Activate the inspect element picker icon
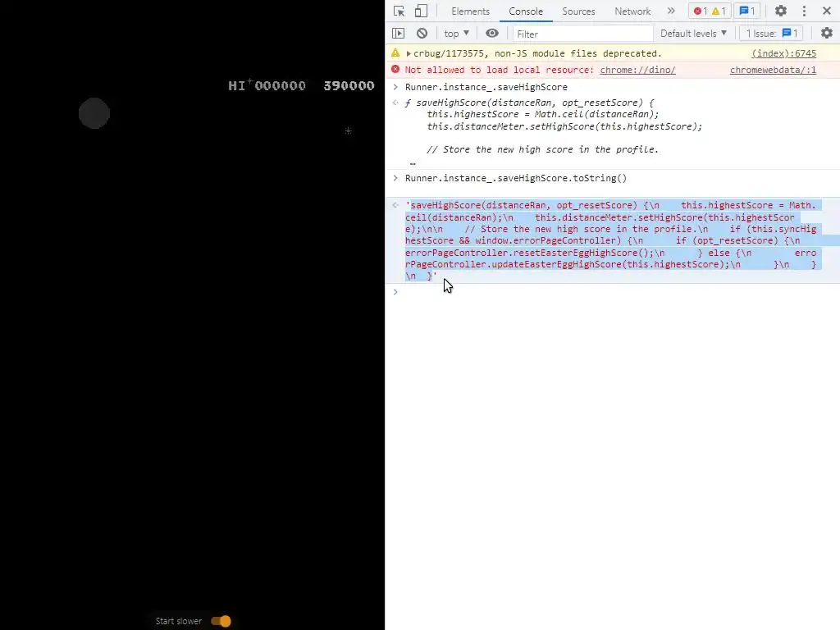The width and height of the screenshot is (840, 630). [x=399, y=11]
